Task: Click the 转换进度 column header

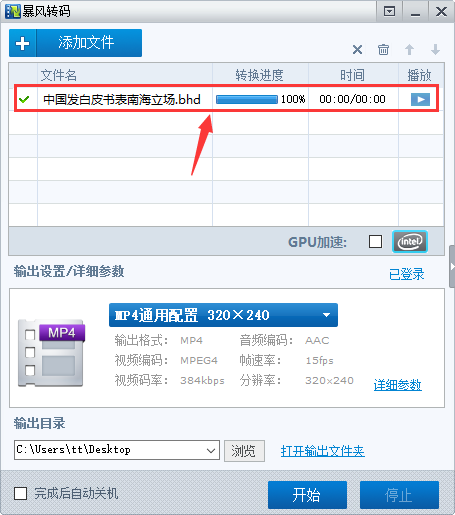Action: pyautogui.click(x=260, y=75)
